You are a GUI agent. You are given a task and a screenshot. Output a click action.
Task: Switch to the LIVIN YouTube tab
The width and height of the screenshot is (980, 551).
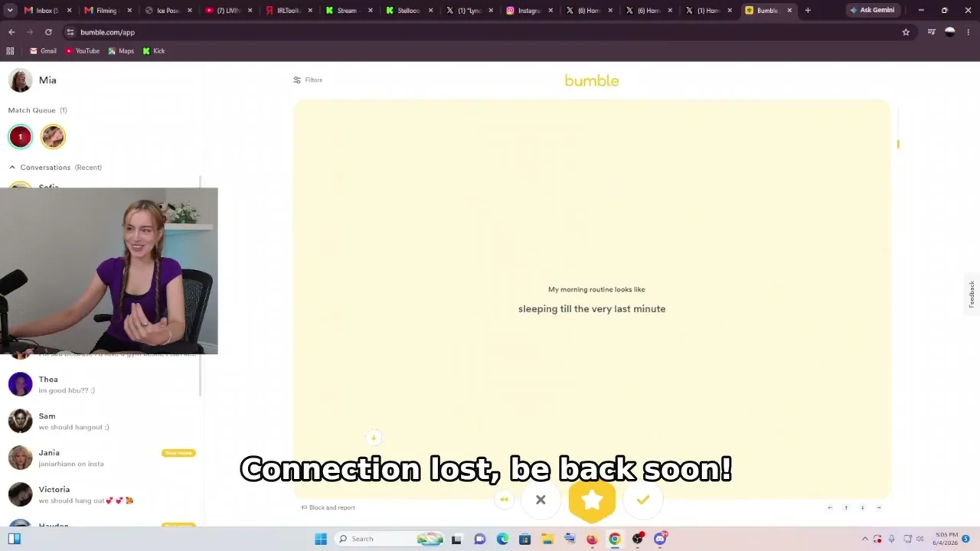click(227, 11)
